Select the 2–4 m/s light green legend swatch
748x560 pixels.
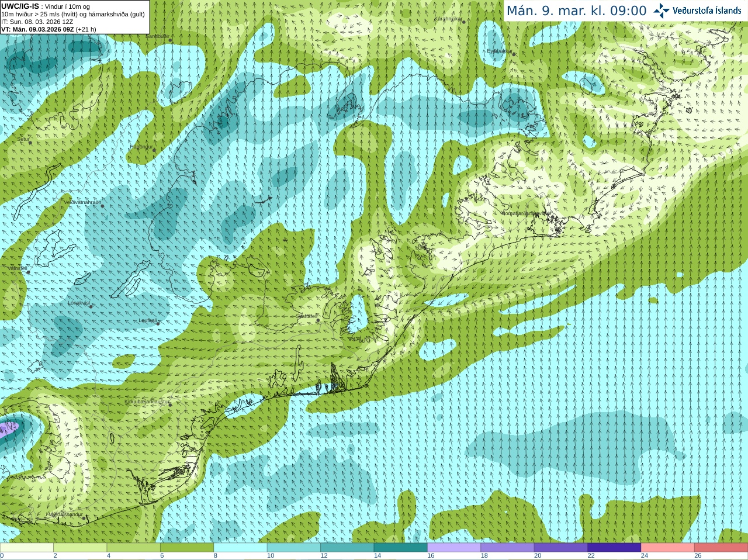point(80,548)
